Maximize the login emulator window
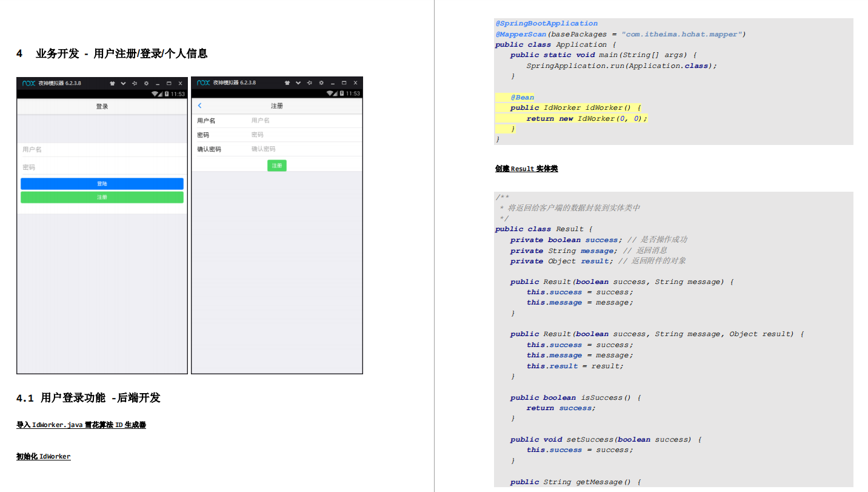The width and height of the screenshot is (868, 492). (x=169, y=83)
